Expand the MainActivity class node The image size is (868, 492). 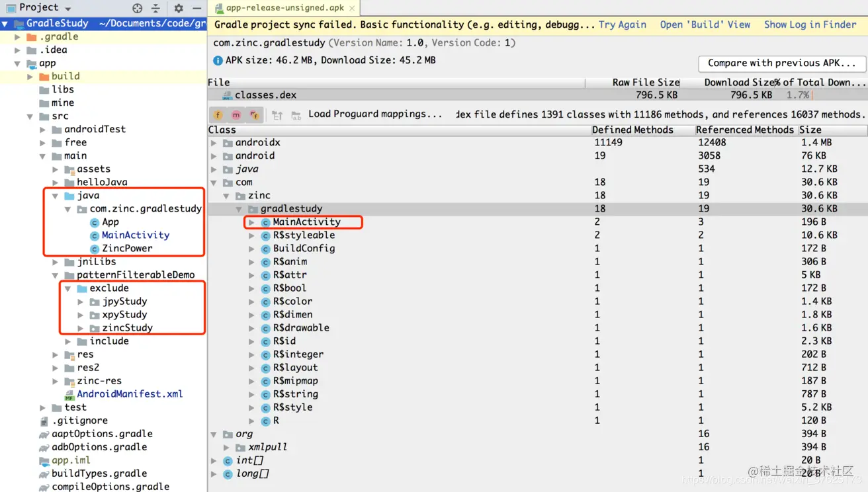[251, 222]
